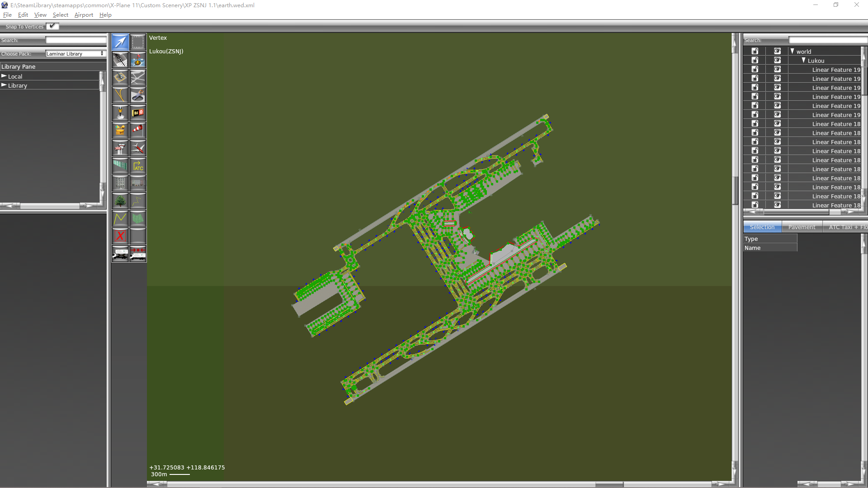Expand the Library folder
The image size is (868, 488).
[4, 85]
